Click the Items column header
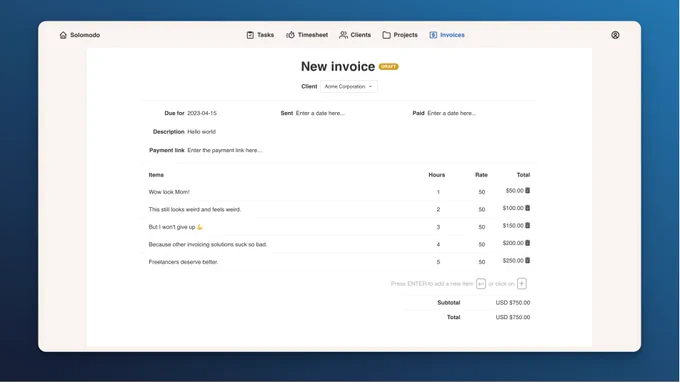This screenshot has width=680, height=382. tap(156, 175)
